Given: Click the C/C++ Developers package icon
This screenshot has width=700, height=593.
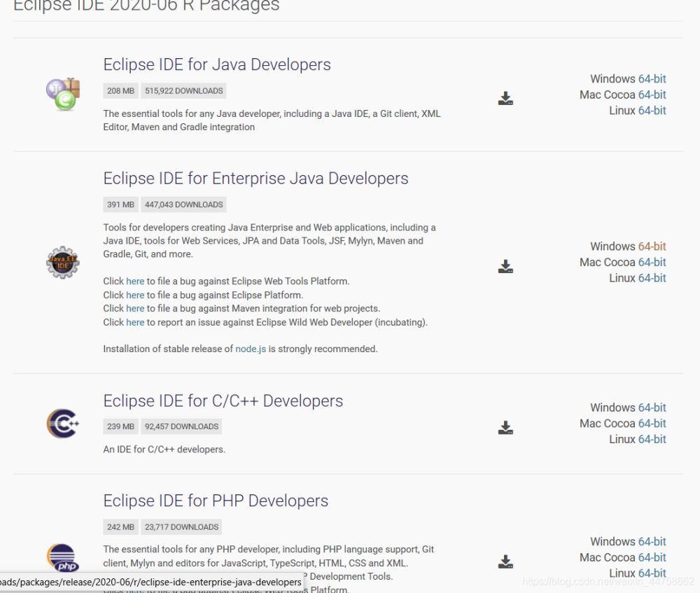Looking at the screenshot, I should 62,424.
